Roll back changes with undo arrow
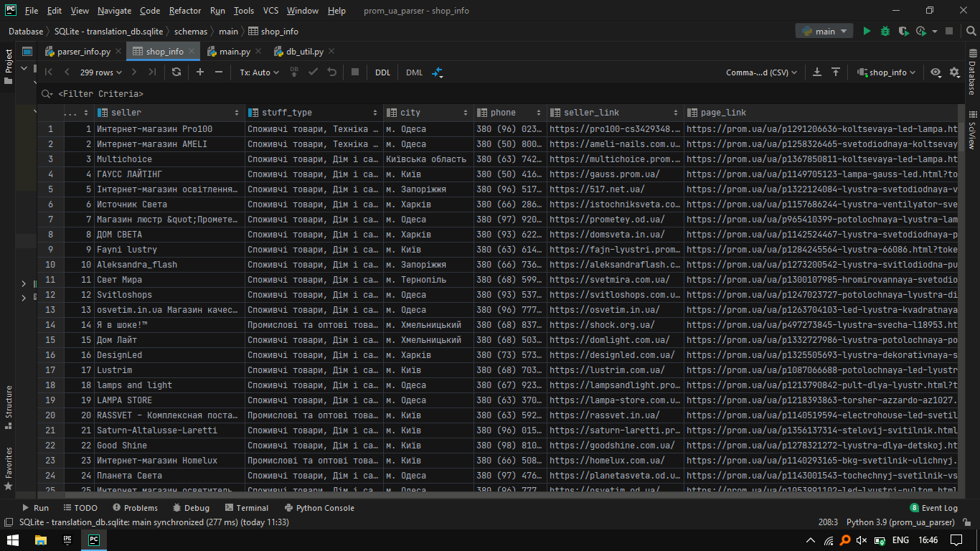The height and width of the screenshot is (551, 980). tap(331, 72)
